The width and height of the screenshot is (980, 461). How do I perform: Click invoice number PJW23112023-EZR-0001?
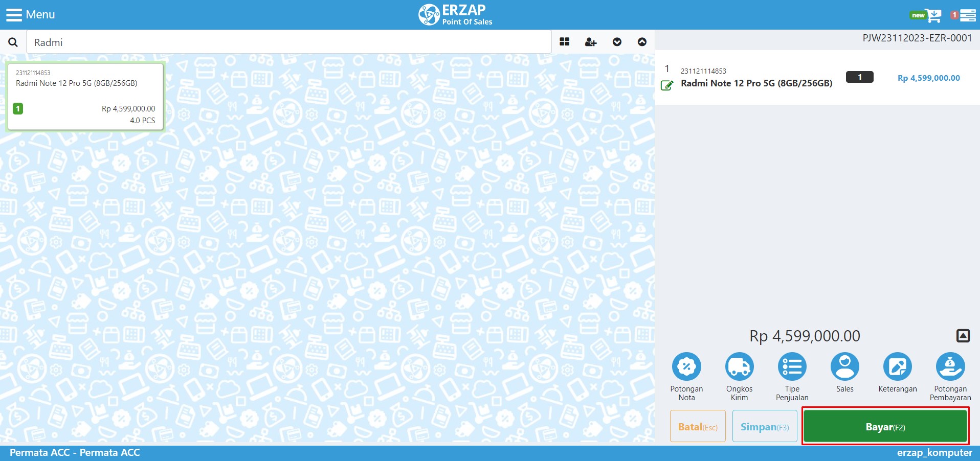tap(917, 38)
